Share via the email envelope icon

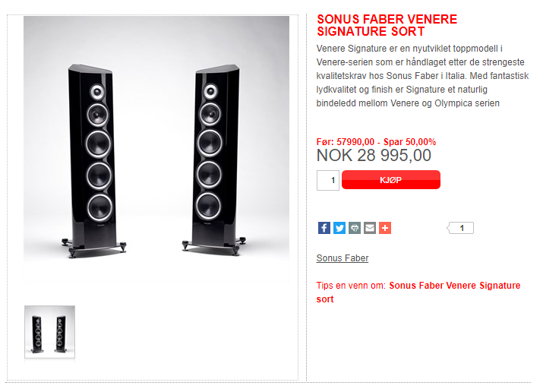click(x=370, y=228)
